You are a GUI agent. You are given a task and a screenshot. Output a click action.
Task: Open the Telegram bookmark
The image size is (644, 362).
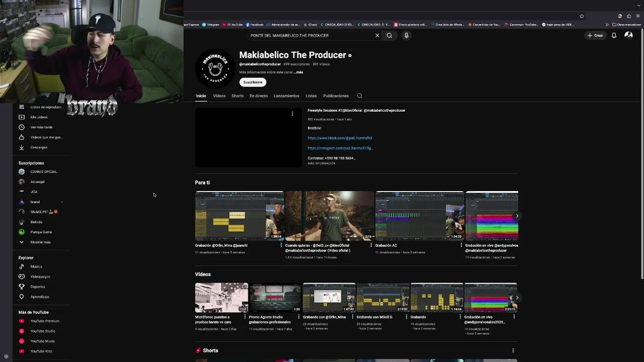click(x=210, y=25)
